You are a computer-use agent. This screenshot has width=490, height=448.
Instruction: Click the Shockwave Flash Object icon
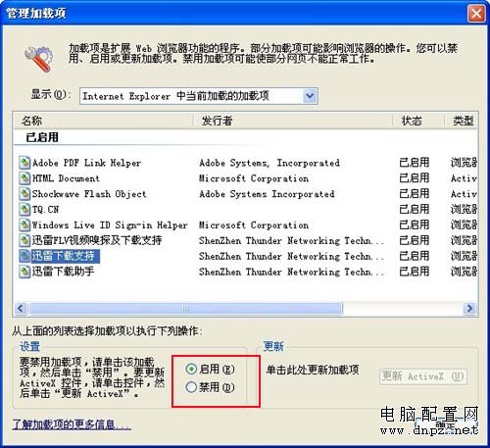(x=24, y=194)
